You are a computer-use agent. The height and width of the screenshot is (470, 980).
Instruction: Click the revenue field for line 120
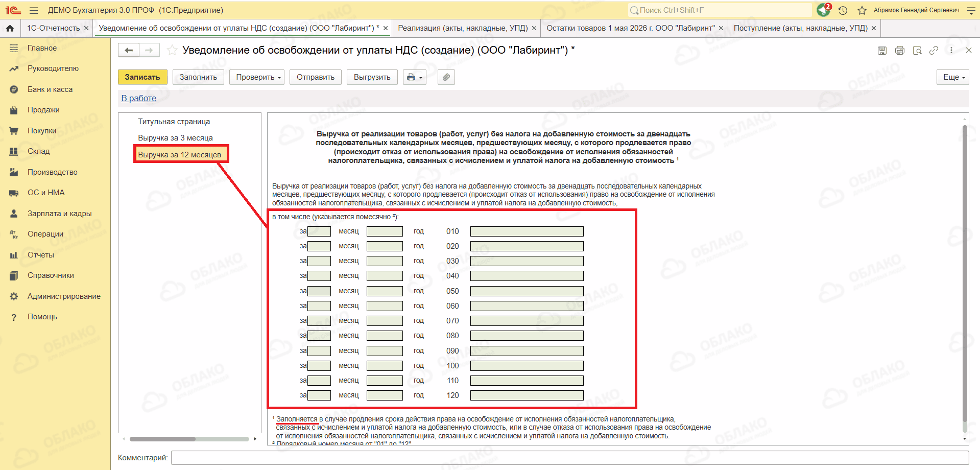coord(527,395)
